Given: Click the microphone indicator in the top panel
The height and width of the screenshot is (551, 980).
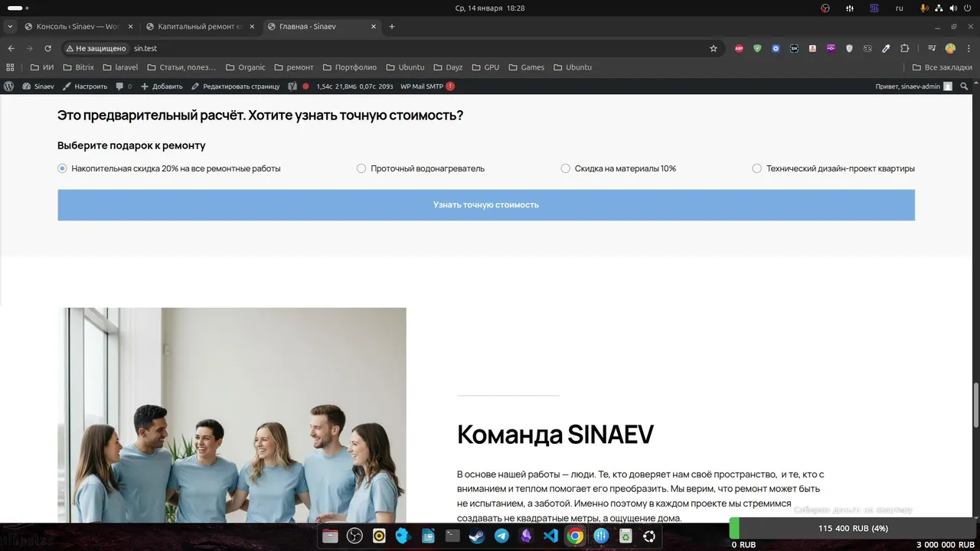Looking at the screenshot, I should coord(925,8).
